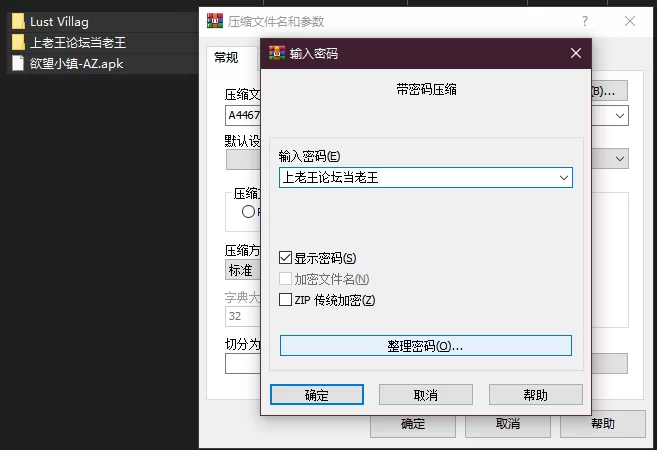
Task: Click the WinRAR icon in archive parameters window
Action: point(215,21)
